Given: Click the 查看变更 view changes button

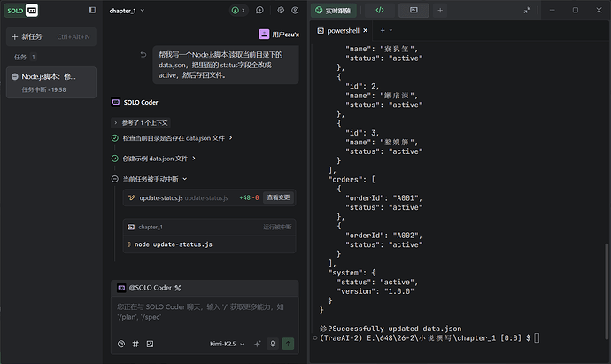Looking at the screenshot, I should point(278,197).
